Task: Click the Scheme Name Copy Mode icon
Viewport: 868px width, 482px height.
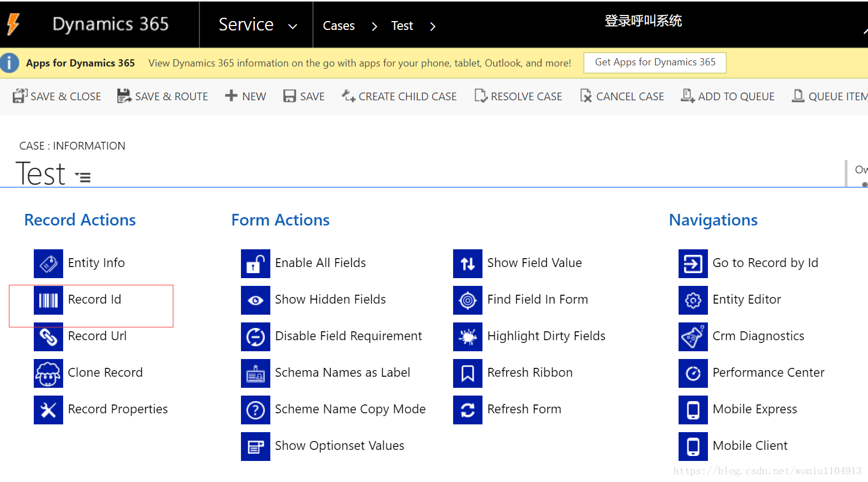Action: [x=255, y=410]
